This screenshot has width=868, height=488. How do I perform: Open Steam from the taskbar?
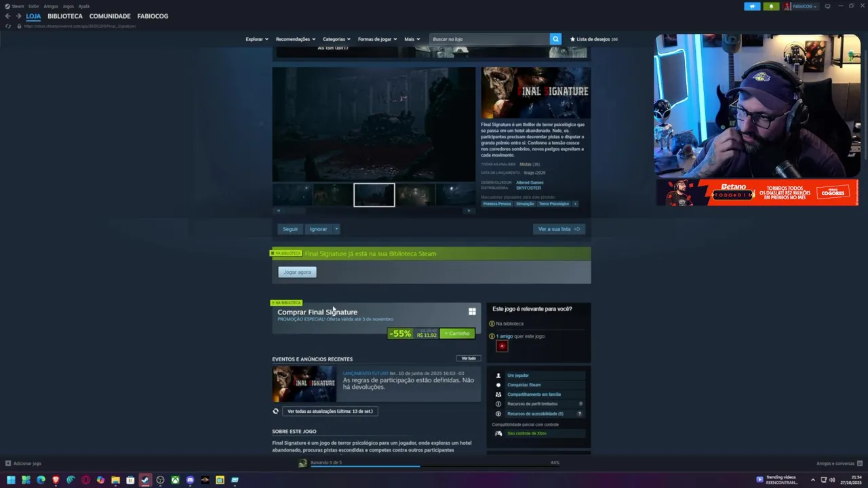click(x=145, y=480)
